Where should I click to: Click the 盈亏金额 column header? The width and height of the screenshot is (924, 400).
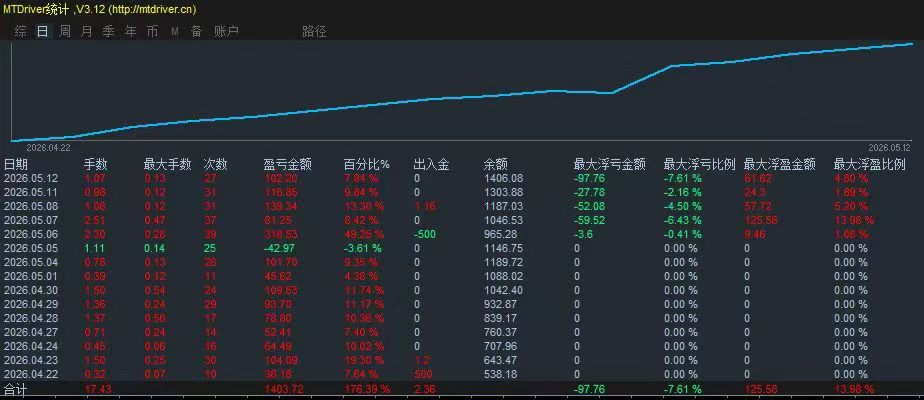287,164
